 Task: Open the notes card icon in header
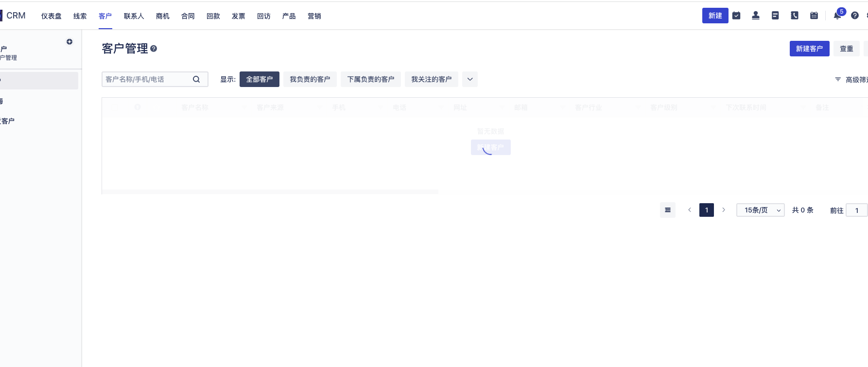pos(775,16)
